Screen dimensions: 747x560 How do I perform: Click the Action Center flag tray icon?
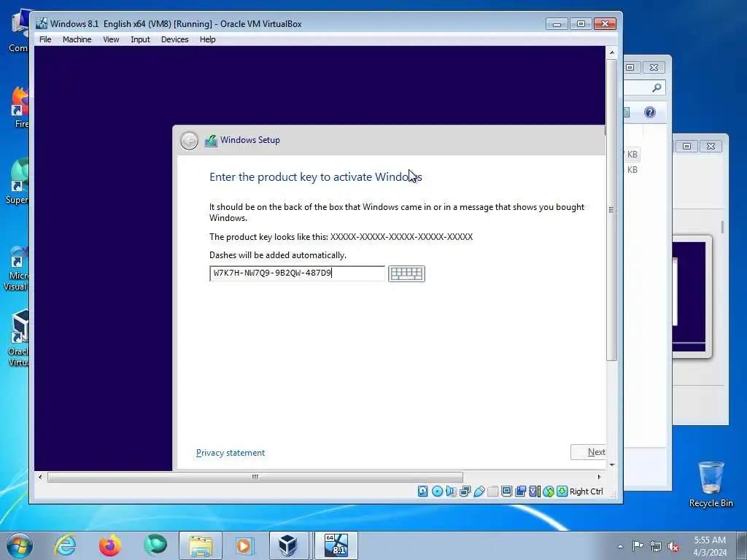click(638, 546)
